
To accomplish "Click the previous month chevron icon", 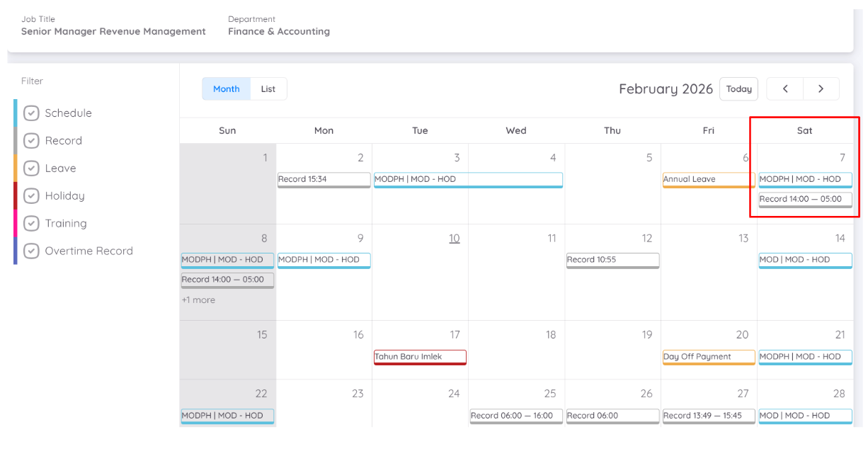I will [x=785, y=89].
